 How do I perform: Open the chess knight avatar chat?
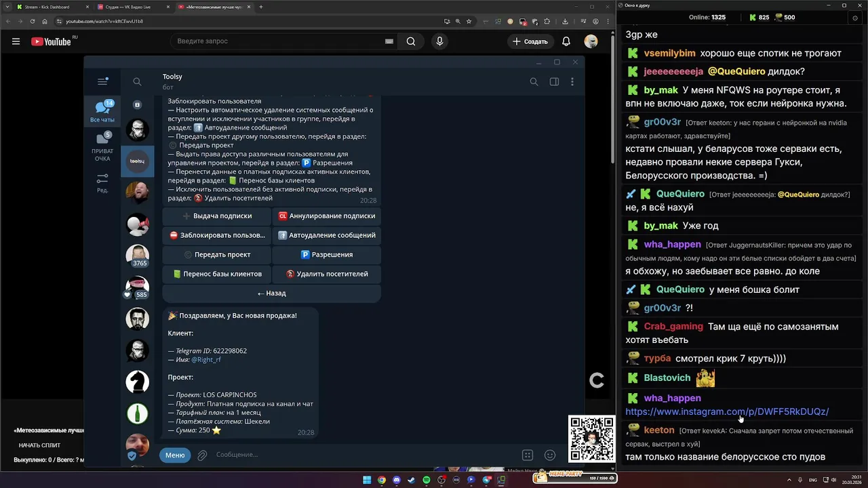(x=138, y=382)
